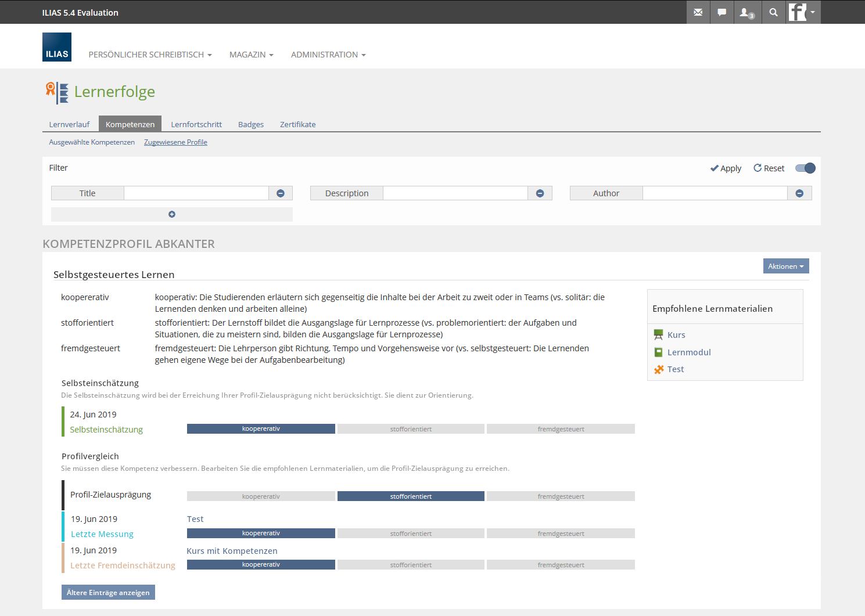Click into the Title filter input field

click(x=196, y=193)
